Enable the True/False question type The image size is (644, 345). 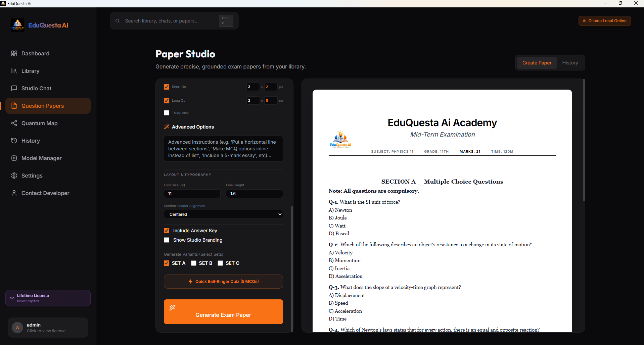pyautogui.click(x=166, y=113)
